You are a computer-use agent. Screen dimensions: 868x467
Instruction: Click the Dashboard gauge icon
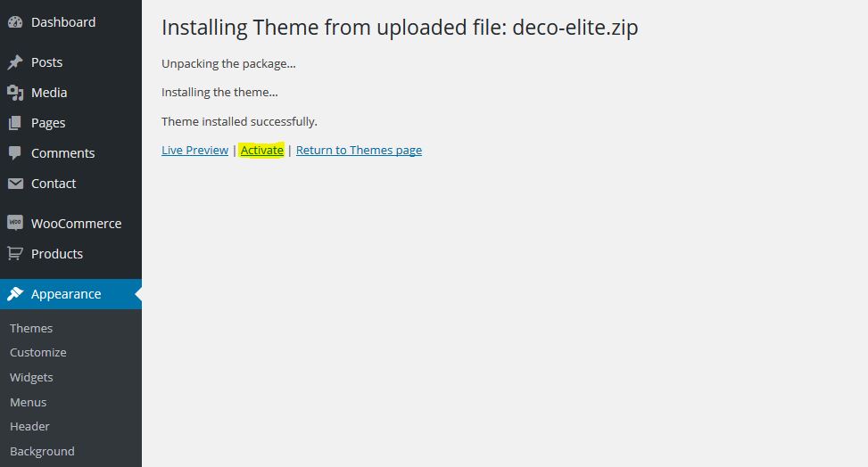15,22
